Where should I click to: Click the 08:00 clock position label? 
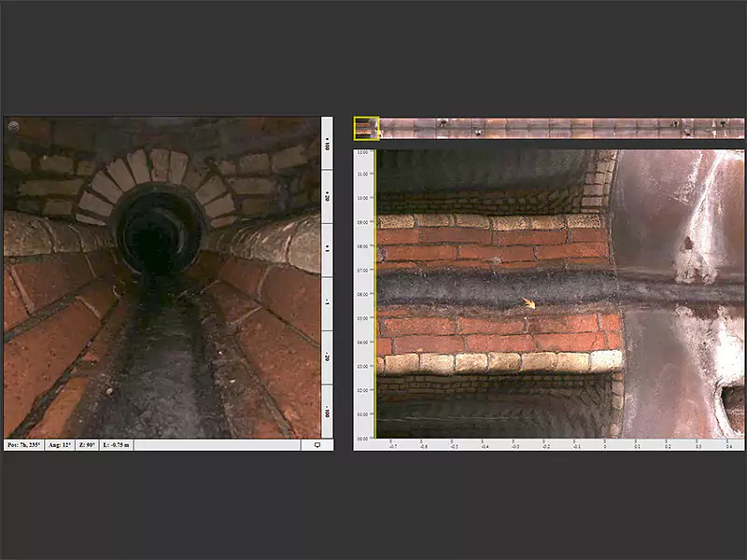click(362, 246)
